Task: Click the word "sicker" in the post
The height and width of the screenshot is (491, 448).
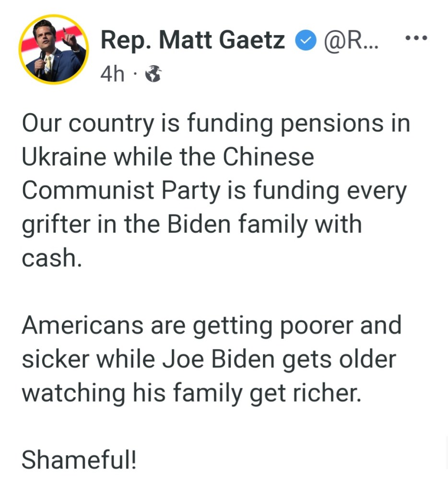Action: pos(52,359)
